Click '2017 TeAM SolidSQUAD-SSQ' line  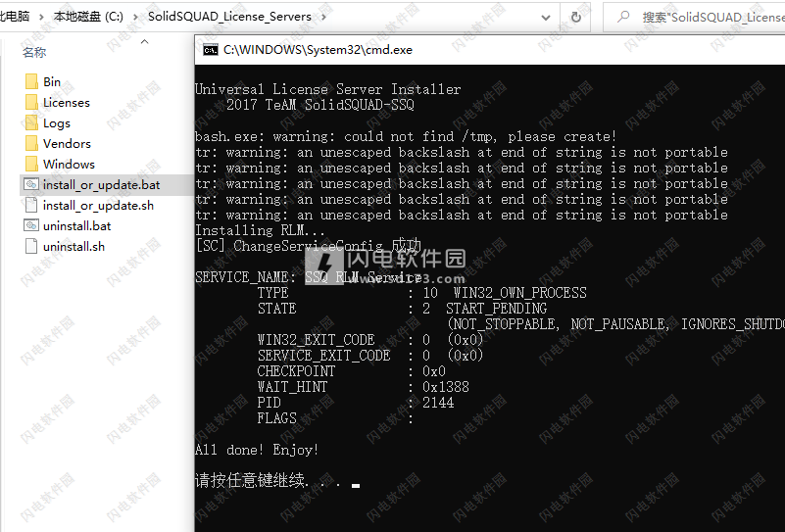pos(320,105)
